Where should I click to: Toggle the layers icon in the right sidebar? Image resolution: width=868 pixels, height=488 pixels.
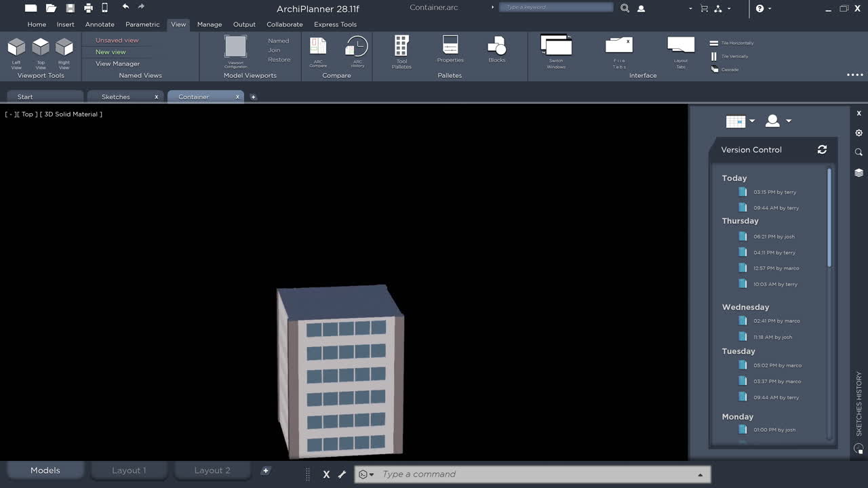(x=859, y=172)
